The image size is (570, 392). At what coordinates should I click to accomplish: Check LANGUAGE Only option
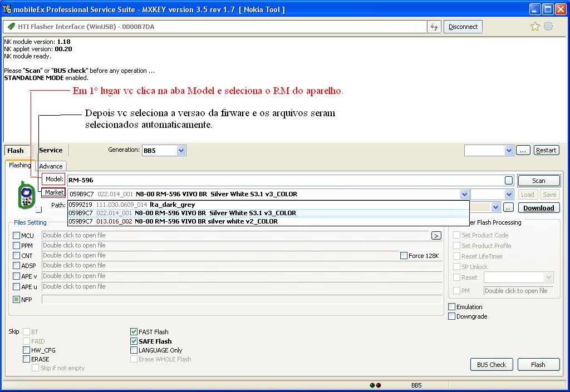click(x=134, y=350)
